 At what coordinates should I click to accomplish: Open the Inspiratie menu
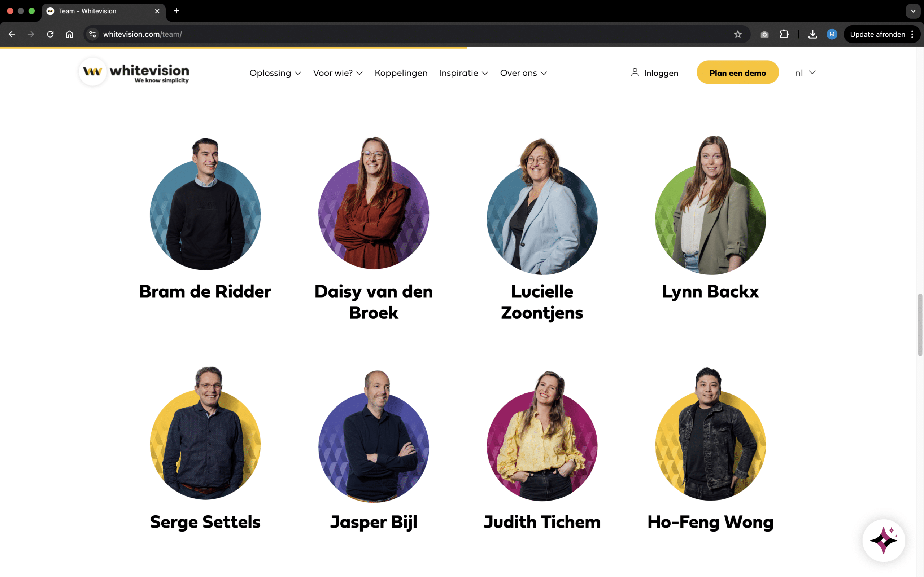click(x=463, y=73)
